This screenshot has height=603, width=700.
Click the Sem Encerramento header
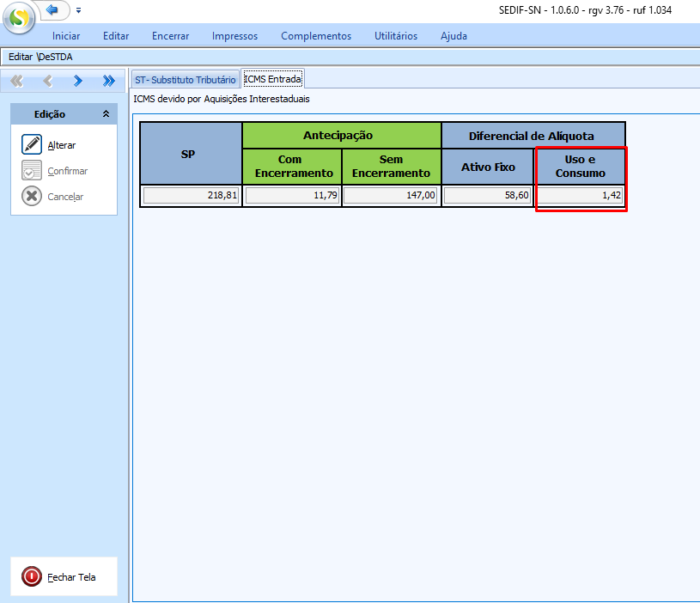coord(391,166)
